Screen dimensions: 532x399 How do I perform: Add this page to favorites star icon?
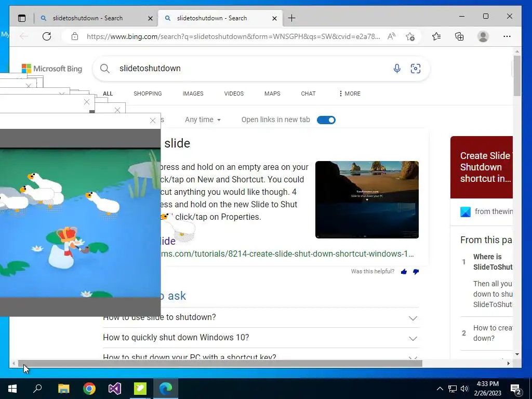click(410, 36)
